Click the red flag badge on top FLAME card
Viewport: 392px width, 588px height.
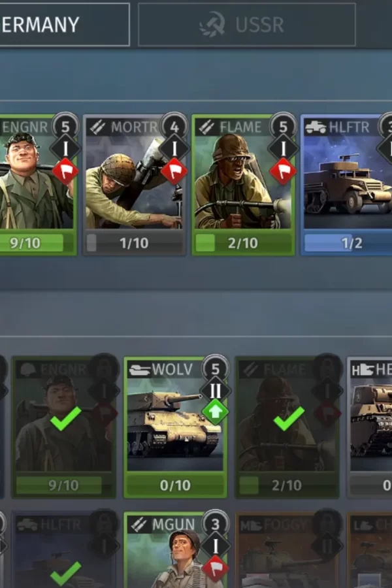(x=282, y=172)
